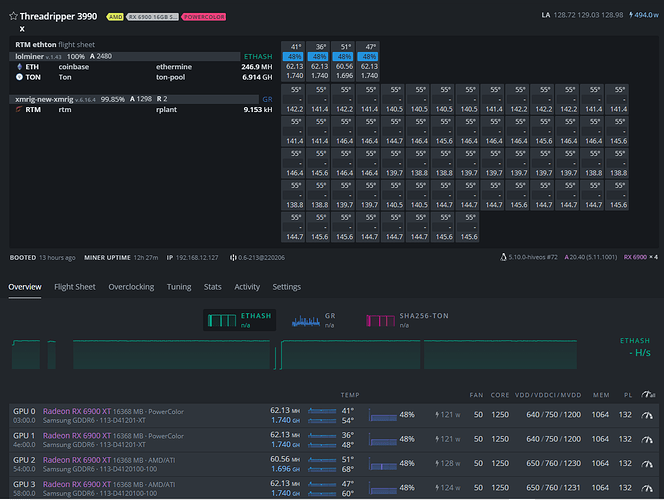Click the GPU 3 power draw 124 w icon
The height and width of the screenshot is (500, 664).
coord(437,488)
